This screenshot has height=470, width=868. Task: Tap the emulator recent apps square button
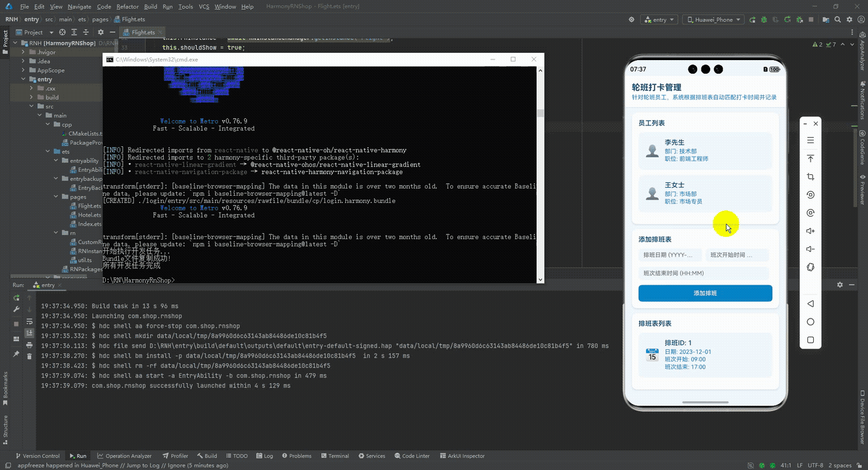coord(811,339)
